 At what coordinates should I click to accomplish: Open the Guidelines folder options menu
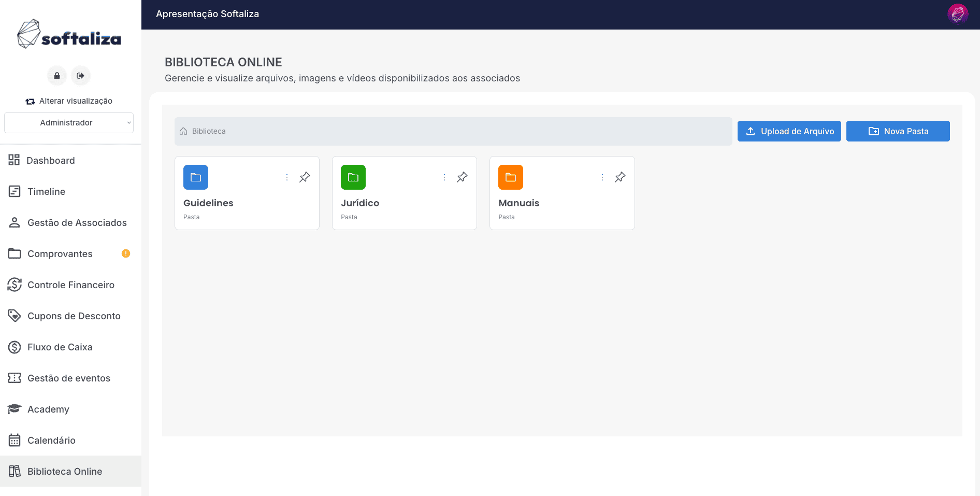point(287,177)
